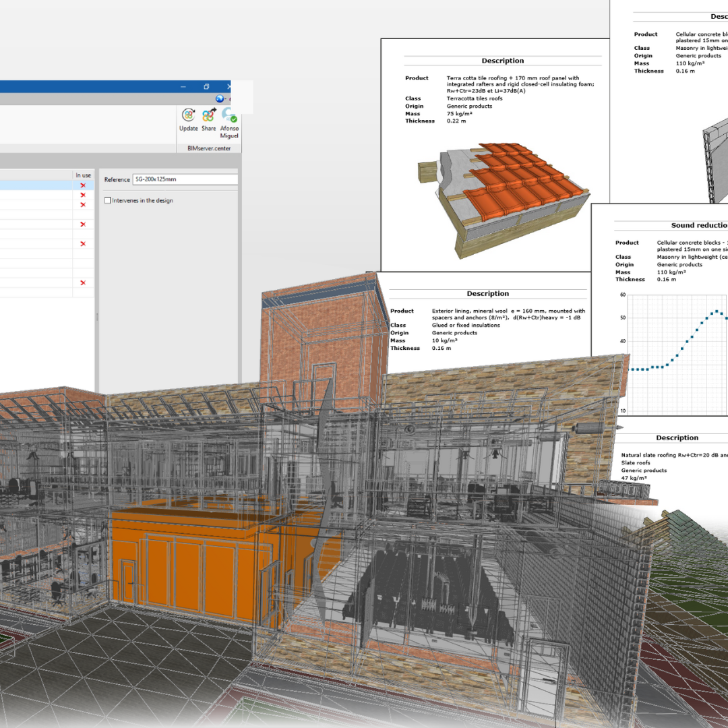Toggle the Intervenes in the design checkbox
Image resolution: width=728 pixels, height=728 pixels.
108,201
